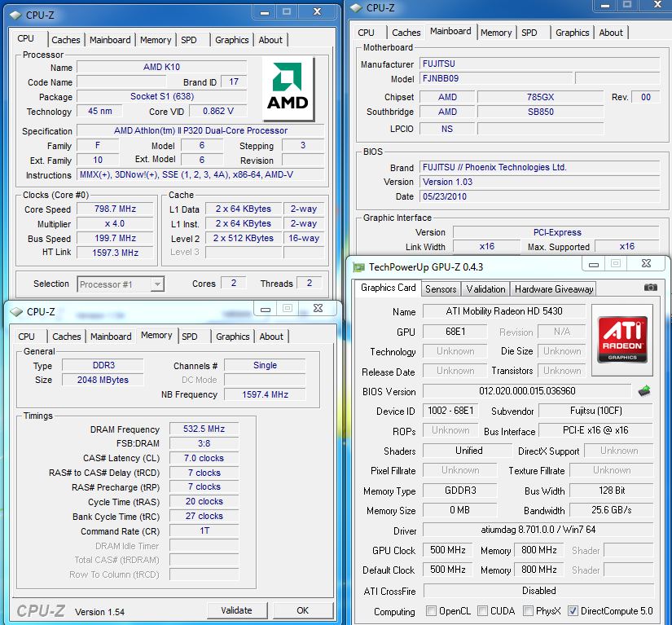The image size is (672, 625).
Task: Click the BIOS Version 1.03 value
Action: (539, 183)
